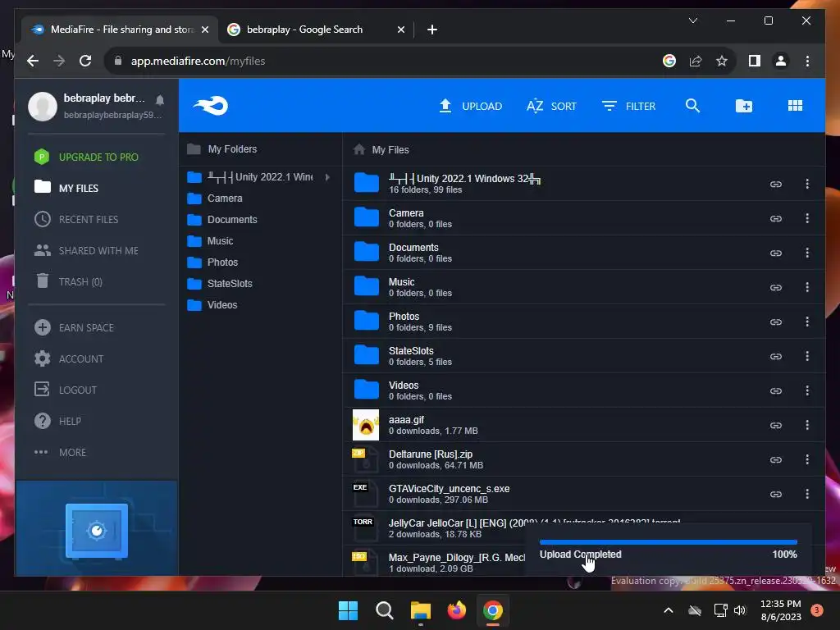Switch to grid view icon
The width and height of the screenshot is (840, 630).
(x=795, y=106)
